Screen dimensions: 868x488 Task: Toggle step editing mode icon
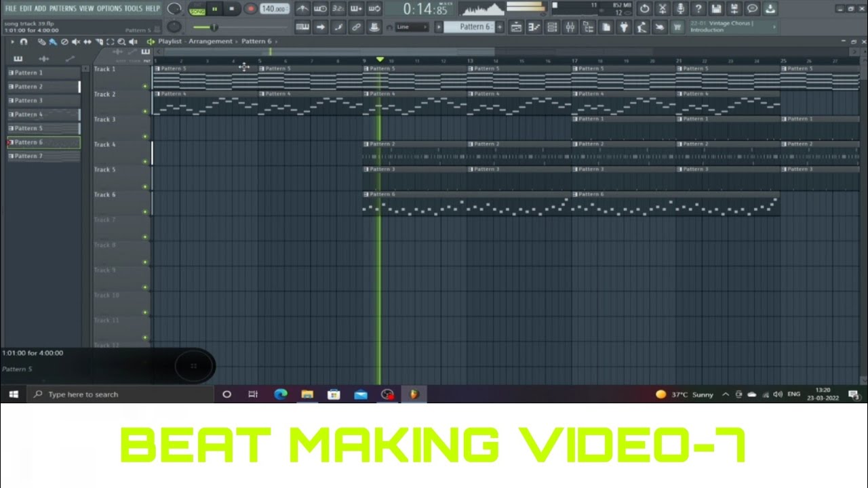pos(338,27)
